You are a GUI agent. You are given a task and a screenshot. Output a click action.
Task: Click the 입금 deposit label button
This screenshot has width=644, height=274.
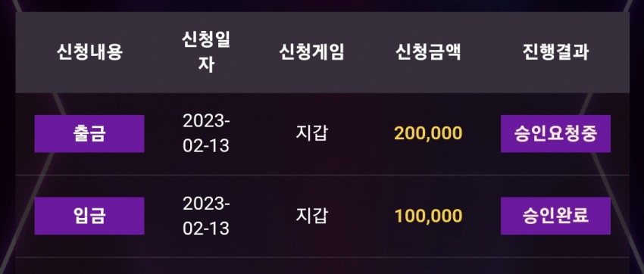89,216
